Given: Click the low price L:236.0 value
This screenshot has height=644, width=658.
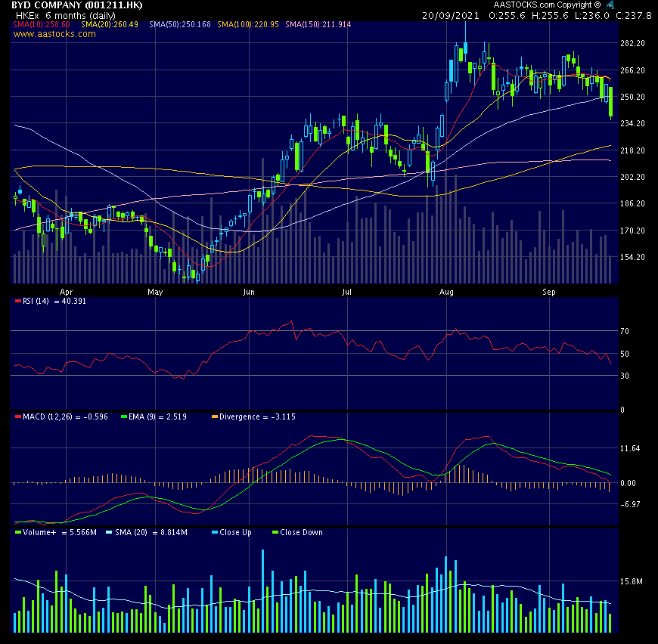Looking at the screenshot, I should point(591,16).
